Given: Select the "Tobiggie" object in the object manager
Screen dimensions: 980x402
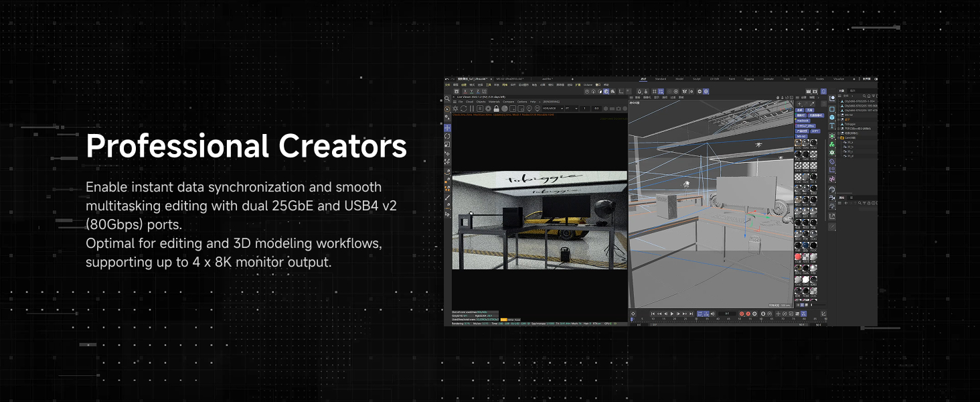Looking at the screenshot, I should 851,124.
